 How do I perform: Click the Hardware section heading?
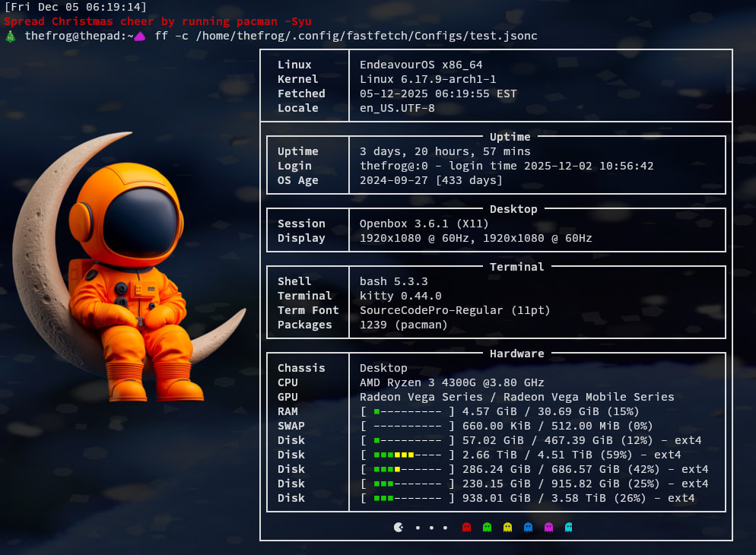516,354
